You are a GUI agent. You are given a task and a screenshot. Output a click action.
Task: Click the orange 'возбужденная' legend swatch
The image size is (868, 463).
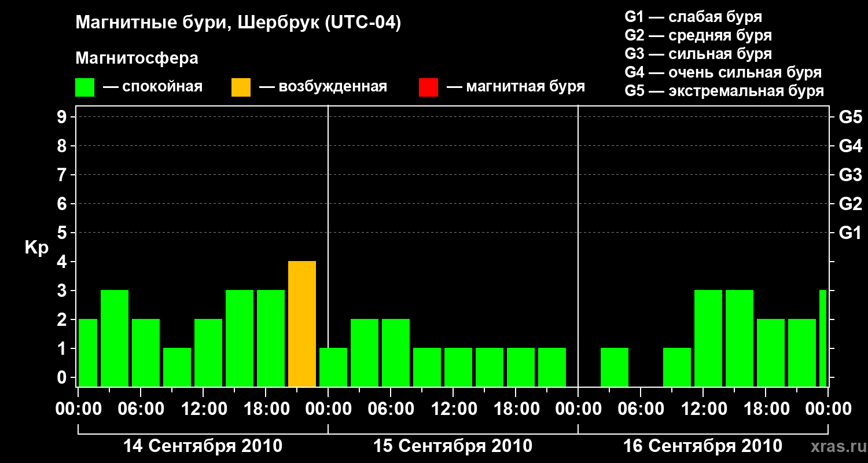[x=241, y=87]
